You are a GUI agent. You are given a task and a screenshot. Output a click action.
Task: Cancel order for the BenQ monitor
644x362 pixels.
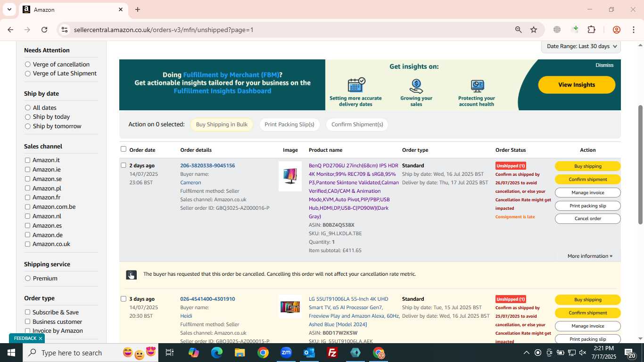588,219
